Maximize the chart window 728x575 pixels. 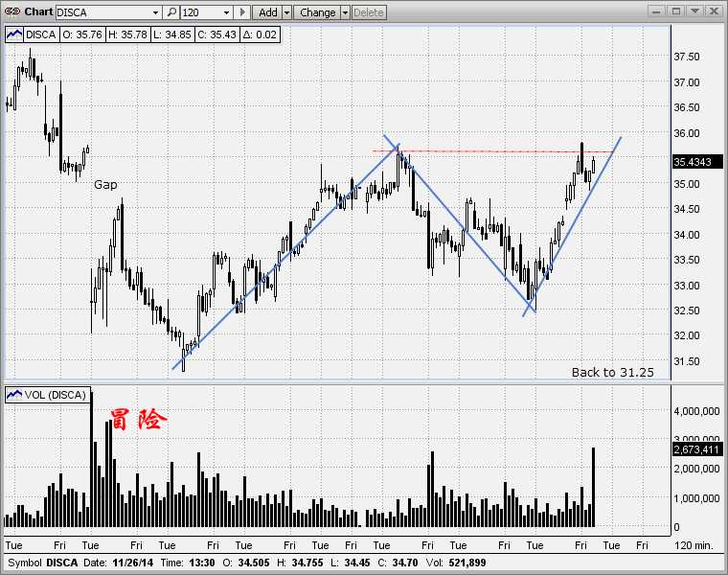(676, 11)
